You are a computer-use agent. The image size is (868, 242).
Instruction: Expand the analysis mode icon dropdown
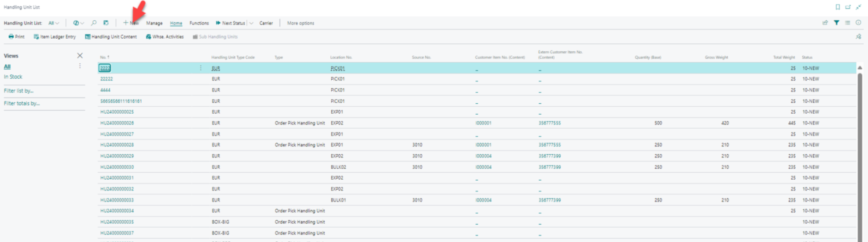[78, 23]
